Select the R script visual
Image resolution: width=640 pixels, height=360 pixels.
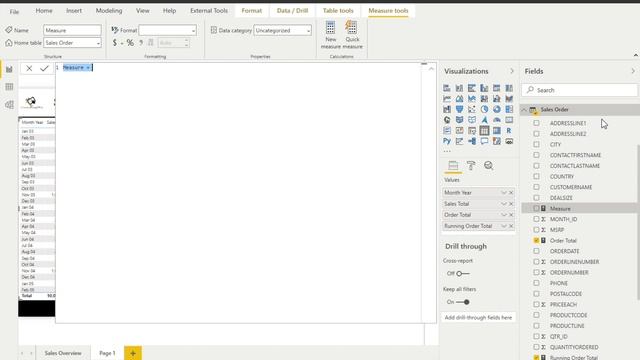click(x=509, y=131)
